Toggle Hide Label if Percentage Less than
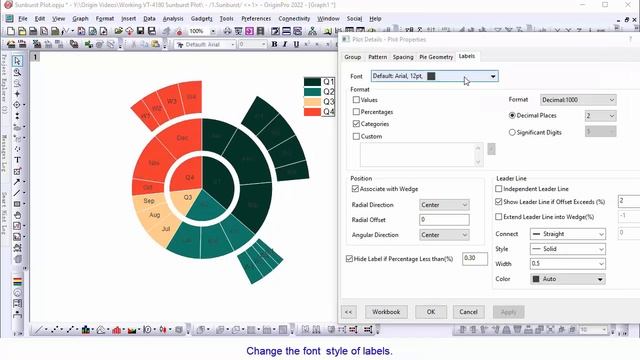The width and height of the screenshot is (640, 360). (349, 259)
